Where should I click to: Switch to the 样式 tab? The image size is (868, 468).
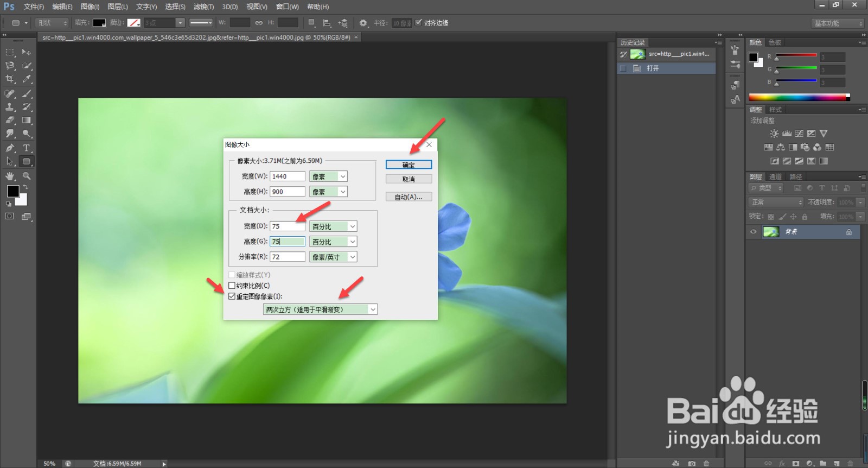[775, 110]
